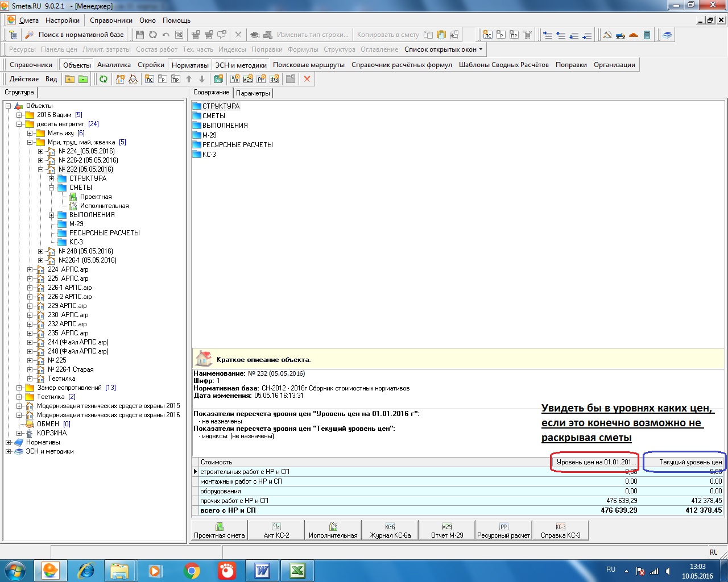Click the orange bricks materials icon
The image size is (728, 582).
(x=634, y=35)
